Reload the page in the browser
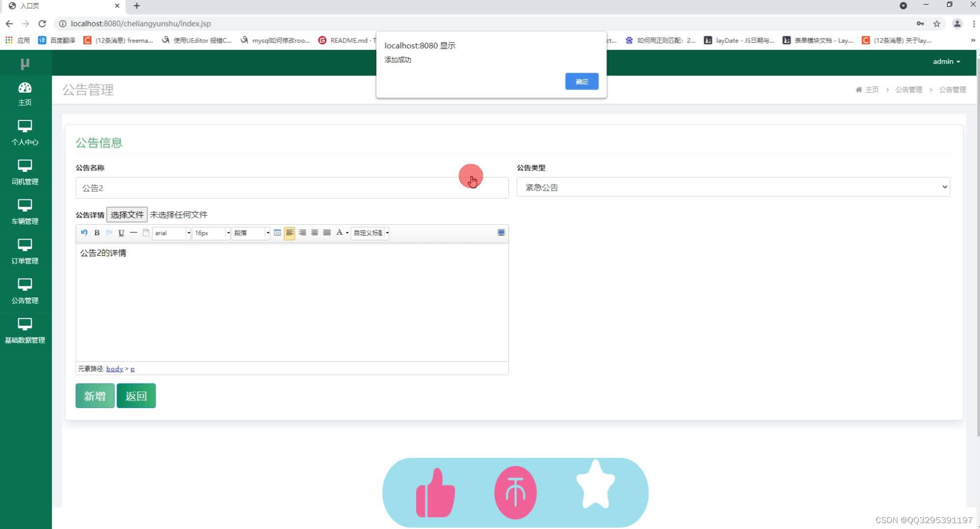 point(42,24)
